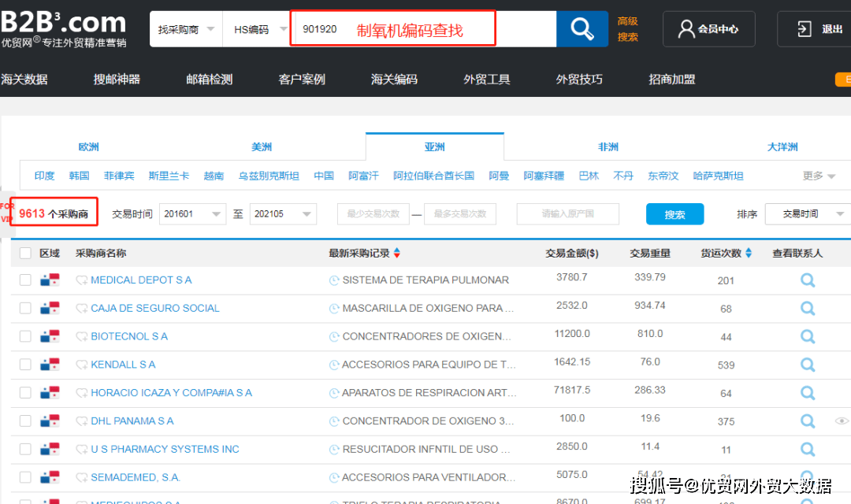Sort by shipment count arrows
This screenshot has height=504, width=851.
(x=749, y=253)
